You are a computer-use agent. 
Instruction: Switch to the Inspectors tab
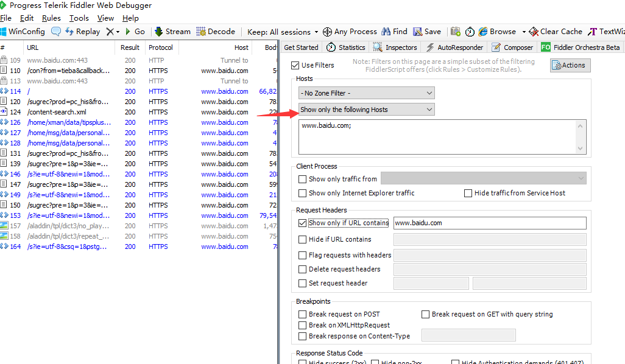point(395,47)
